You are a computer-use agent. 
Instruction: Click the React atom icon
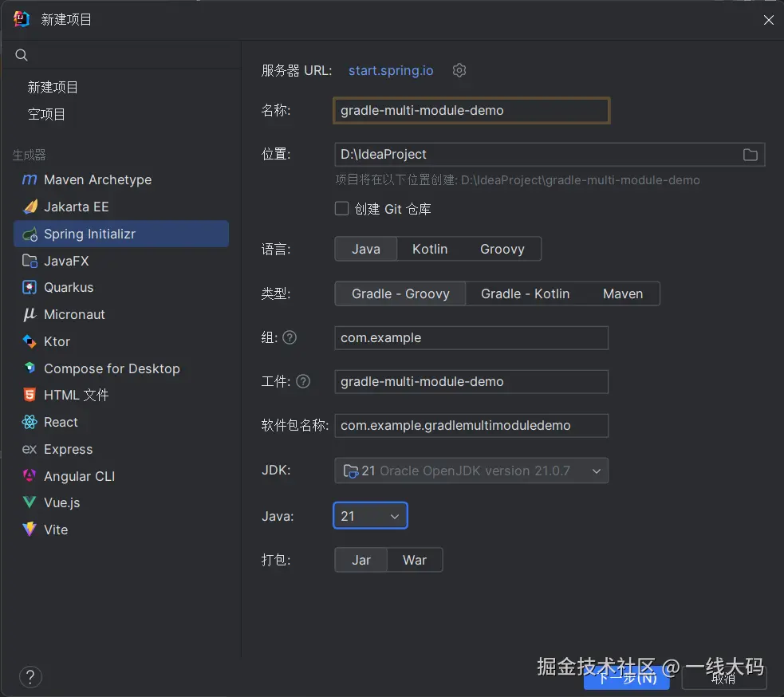click(30, 422)
